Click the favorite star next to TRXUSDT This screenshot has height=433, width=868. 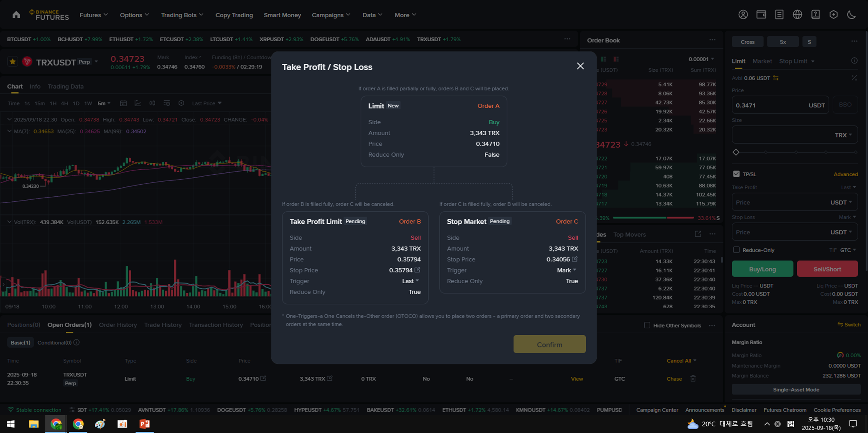[x=13, y=62]
